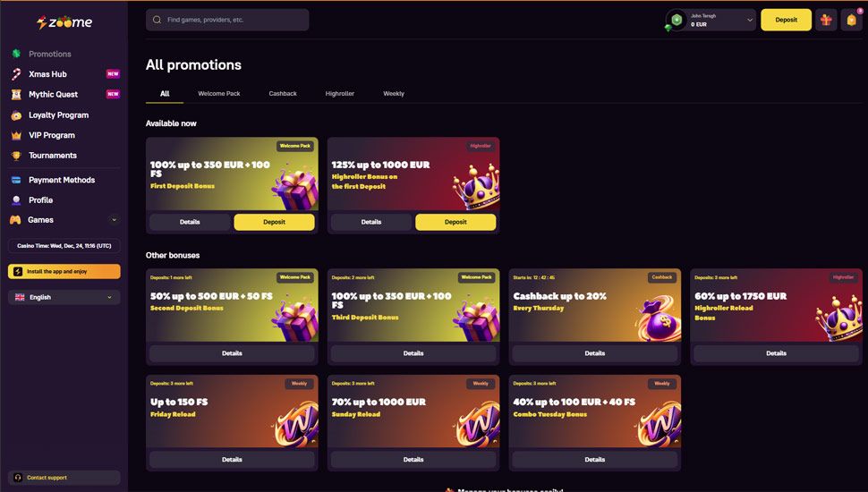Open the gift box icon in header
The image size is (868, 492).
(x=826, y=20)
